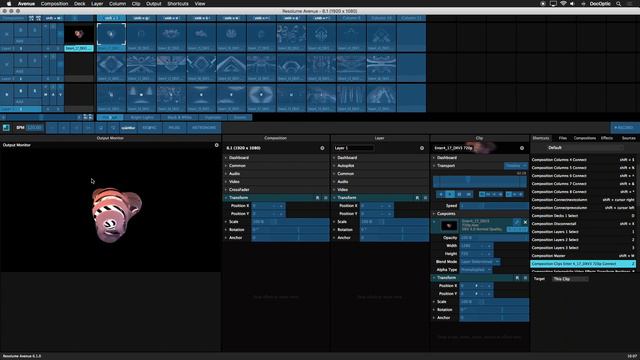Viewport: 640px width, 360px height.
Task: Open the Composition panel gear settings icon
Action: [x=322, y=148]
